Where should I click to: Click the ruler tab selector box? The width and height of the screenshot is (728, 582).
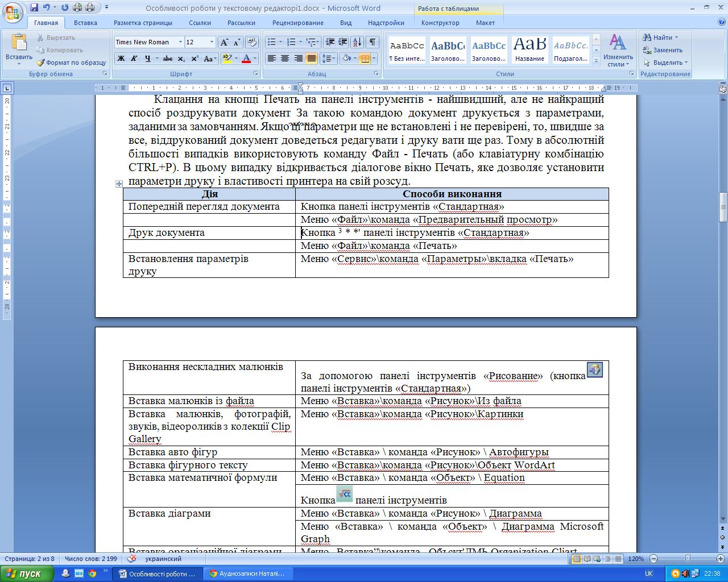coord(7,88)
